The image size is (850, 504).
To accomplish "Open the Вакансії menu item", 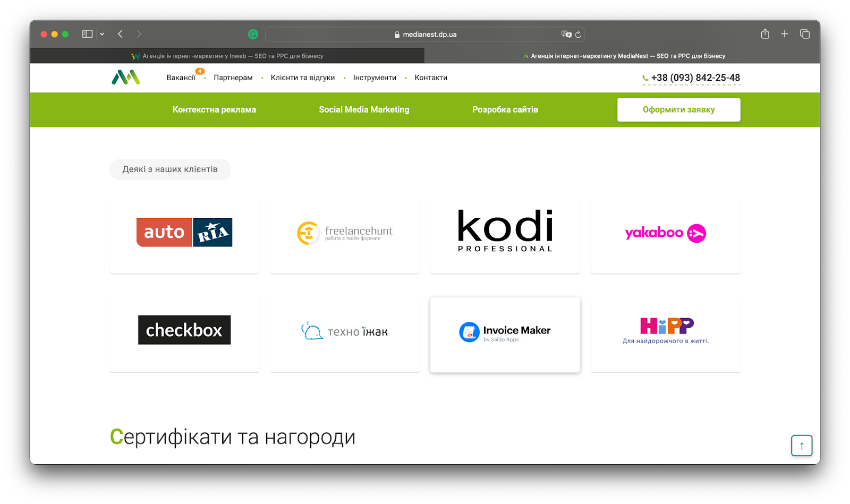I will click(x=181, y=78).
